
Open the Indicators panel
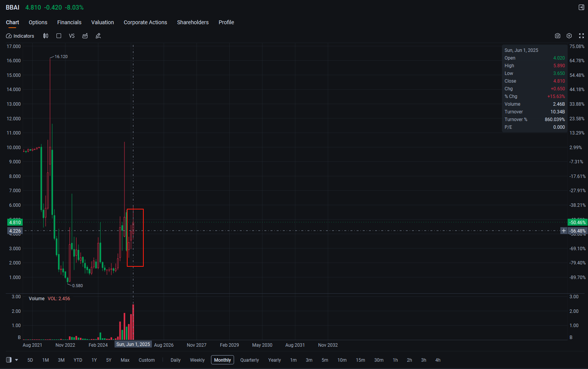click(20, 36)
